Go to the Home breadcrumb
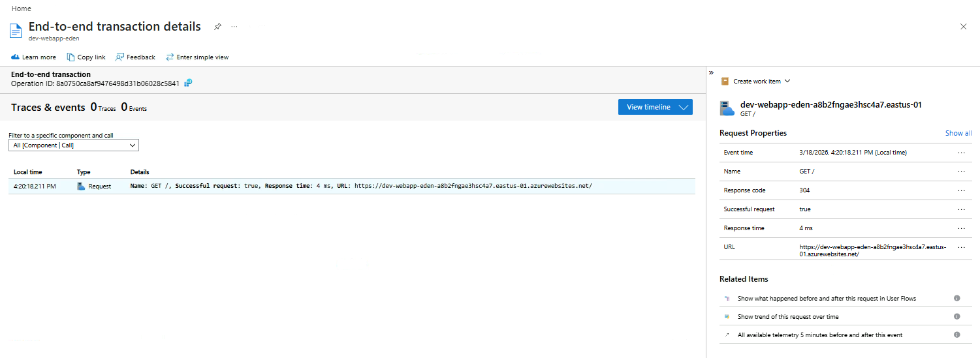This screenshot has width=980, height=358. 22,8
